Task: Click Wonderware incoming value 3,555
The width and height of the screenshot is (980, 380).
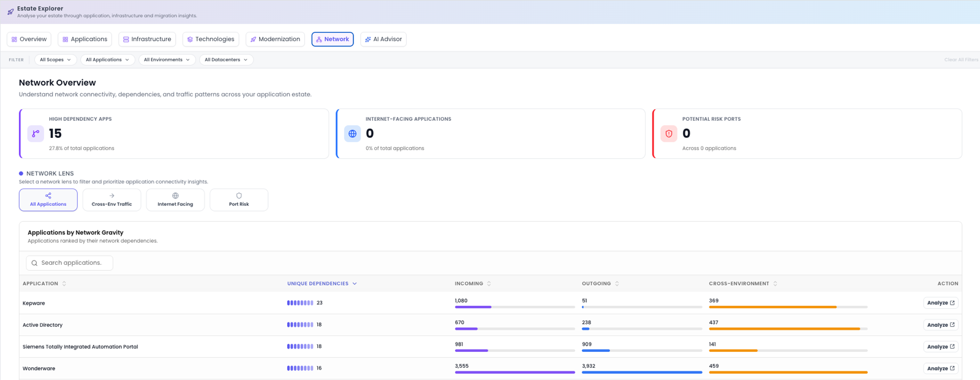Action: coord(462,366)
